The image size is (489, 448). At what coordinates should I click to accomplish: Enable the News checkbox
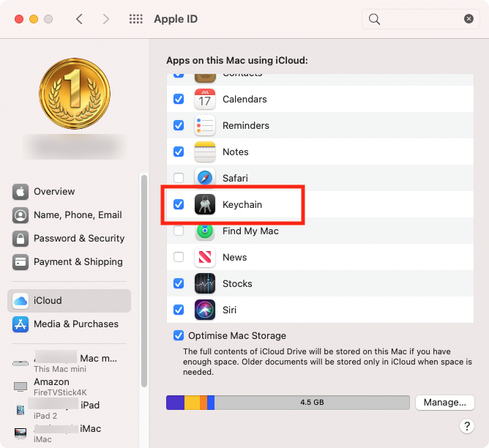(179, 257)
